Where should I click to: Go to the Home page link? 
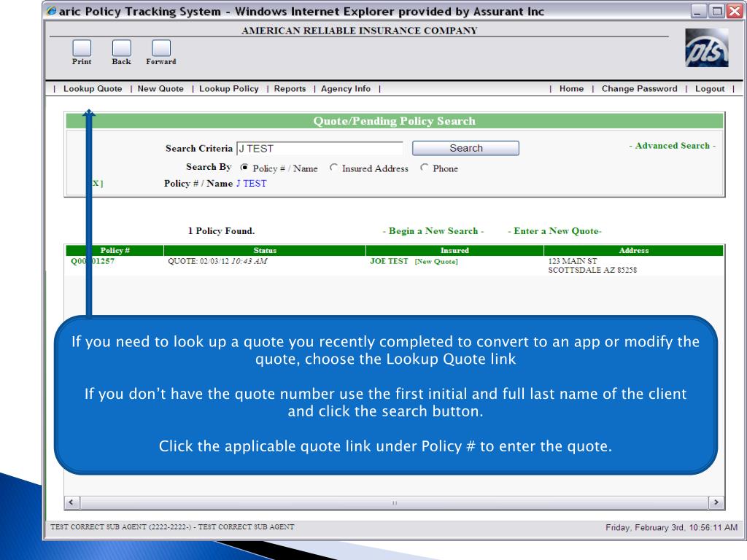click(571, 88)
